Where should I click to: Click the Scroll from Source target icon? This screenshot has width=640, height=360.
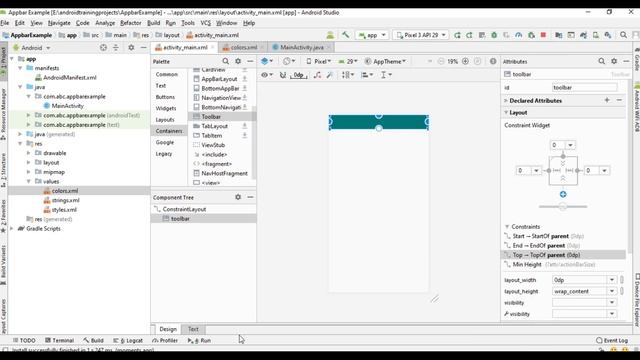pyautogui.click(x=103, y=48)
